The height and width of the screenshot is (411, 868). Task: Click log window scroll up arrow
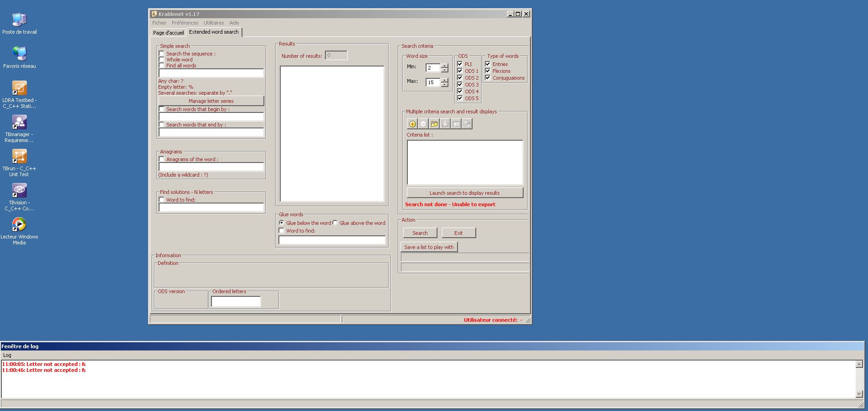[x=859, y=364]
